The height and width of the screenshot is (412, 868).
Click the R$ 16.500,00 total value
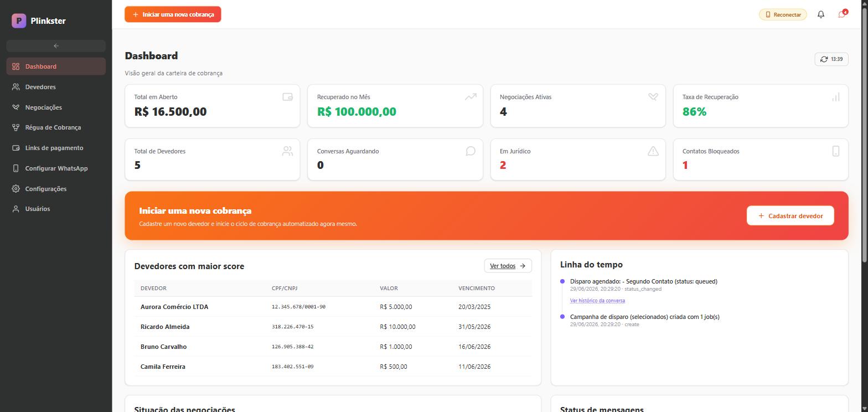pos(170,112)
